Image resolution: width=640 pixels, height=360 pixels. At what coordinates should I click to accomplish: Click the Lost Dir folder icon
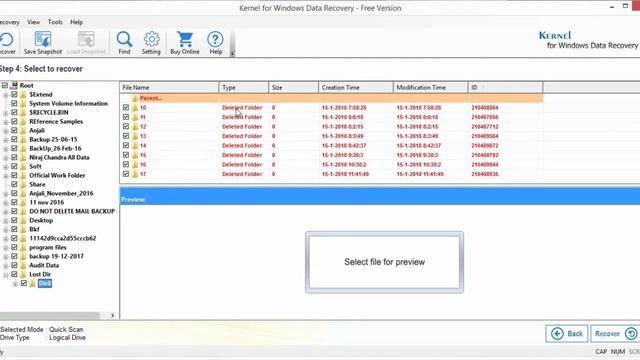tap(23, 274)
